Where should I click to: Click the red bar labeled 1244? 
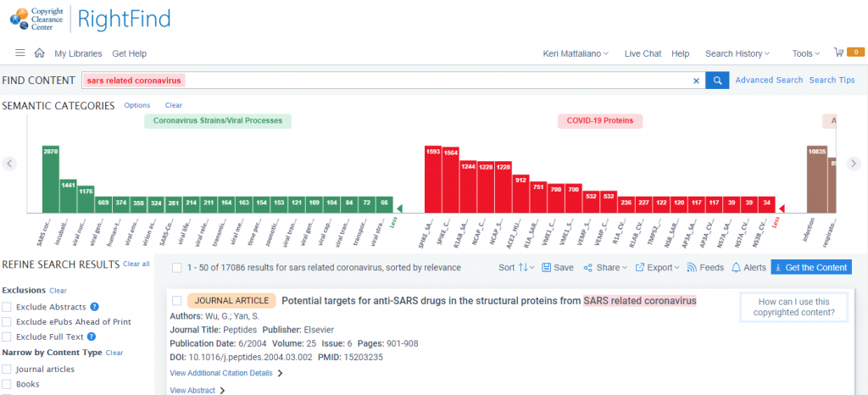(x=468, y=186)
